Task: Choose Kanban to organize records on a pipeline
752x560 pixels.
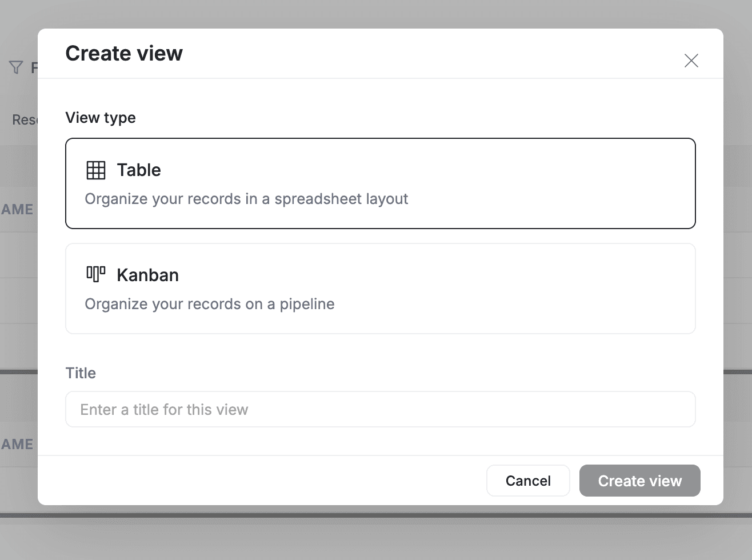Action: click(380, 289)
